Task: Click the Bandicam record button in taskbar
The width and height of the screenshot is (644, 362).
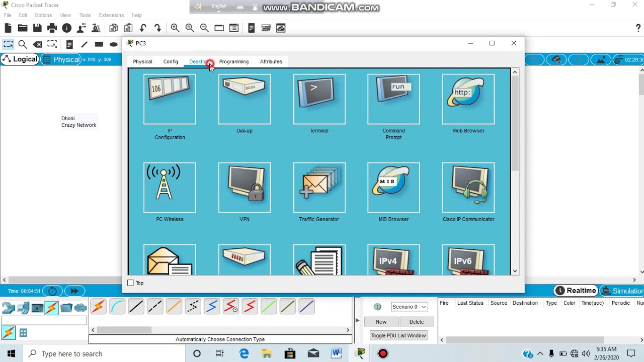Action: pyautogui.click(x=383, y=354)
